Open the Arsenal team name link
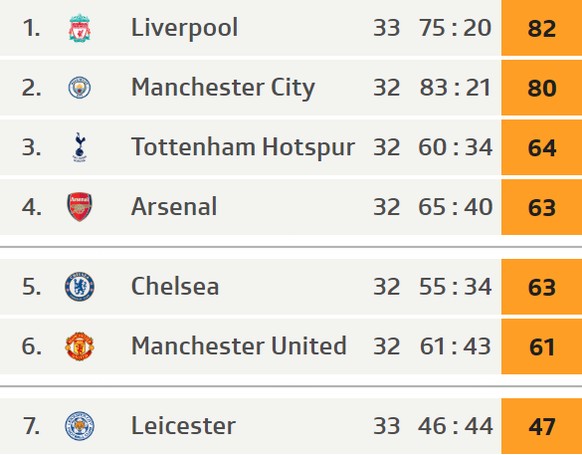 click(x=174, y=207)
